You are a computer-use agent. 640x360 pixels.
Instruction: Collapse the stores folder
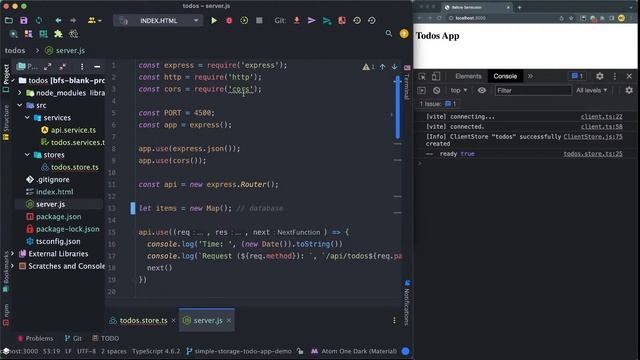27,155
